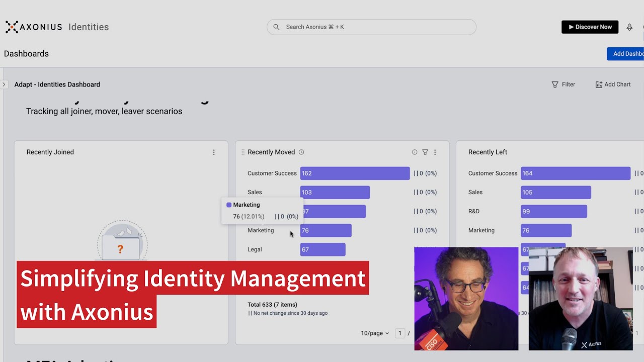644x362 pixels.
Task: Click the Recently Left title
Action: (488, 152)
